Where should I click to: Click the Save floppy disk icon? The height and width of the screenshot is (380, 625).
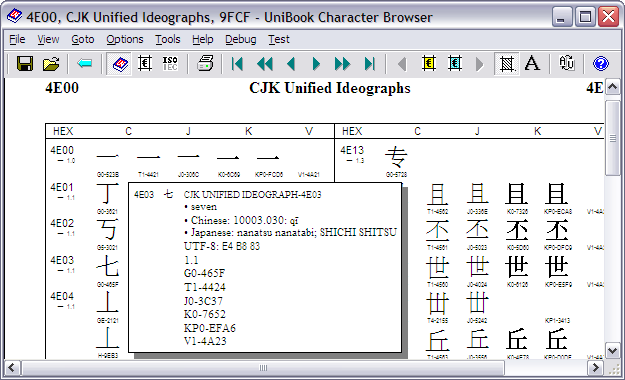tap(25, 64)
